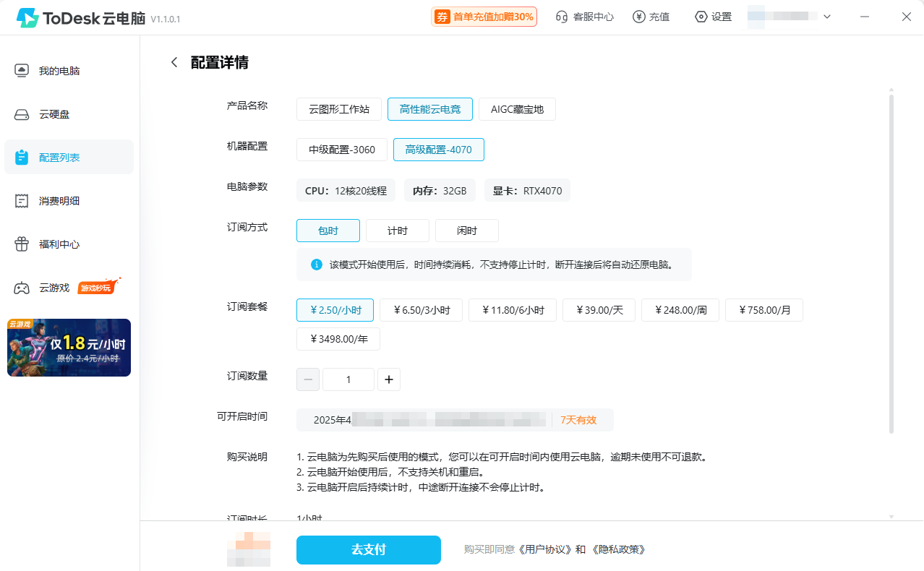Click the 配置列表 clipboard icon
Image resolution: width=924 pixels, height=571 pixels.
pyautogui.click(x=22, y=157)
